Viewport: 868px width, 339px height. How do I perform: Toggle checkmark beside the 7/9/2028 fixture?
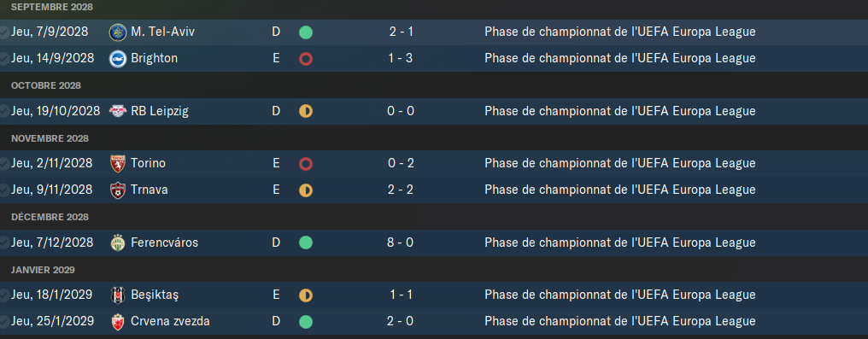pyautogui.click(x=4, y=32)
